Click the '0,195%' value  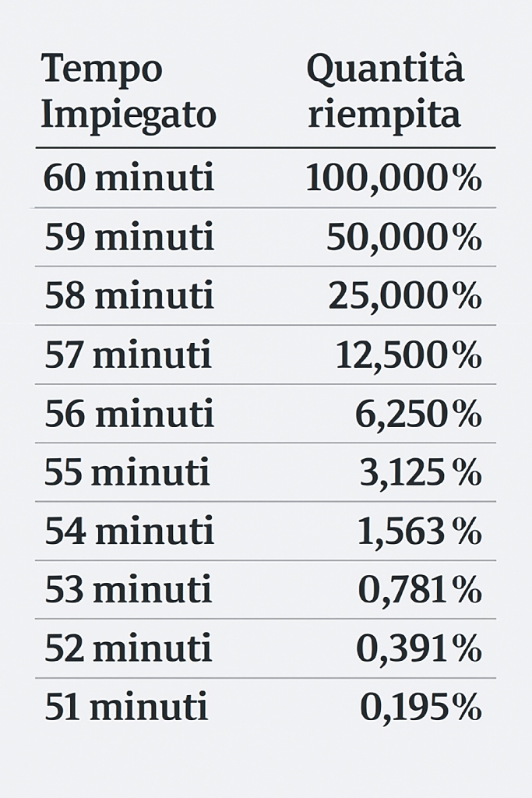pos(421,708)
